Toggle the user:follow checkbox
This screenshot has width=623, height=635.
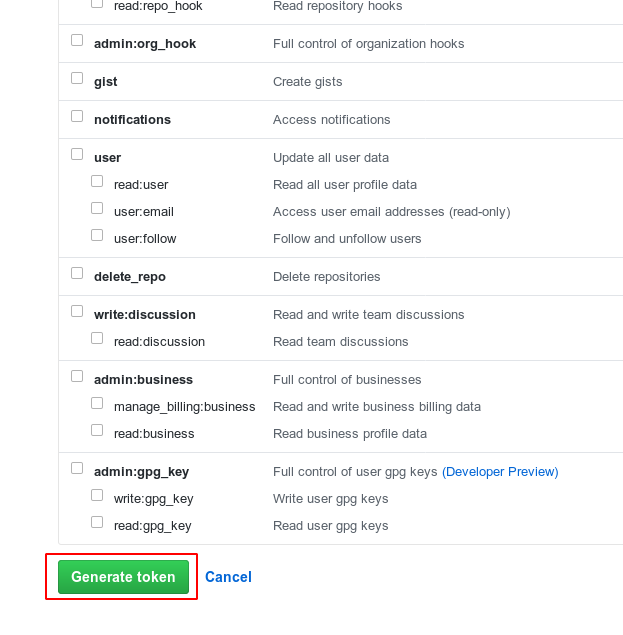coord(97,236)
